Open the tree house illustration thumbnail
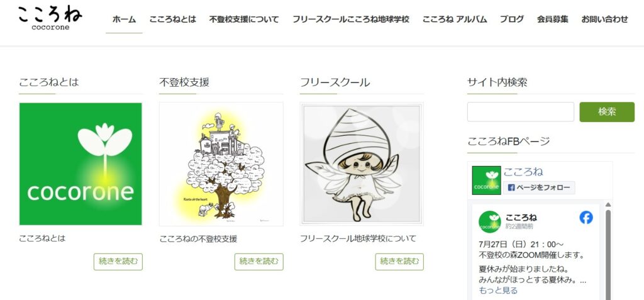The height and width of the screenshot is (300, 644). click(221, 164)
